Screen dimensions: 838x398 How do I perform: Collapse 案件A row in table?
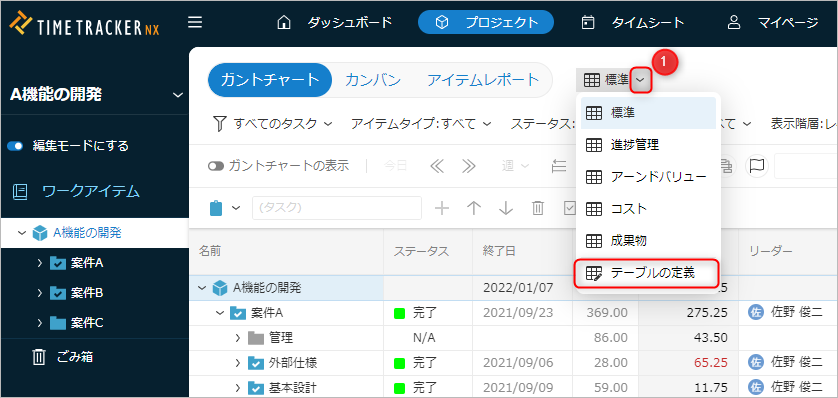tap(220, 313)
